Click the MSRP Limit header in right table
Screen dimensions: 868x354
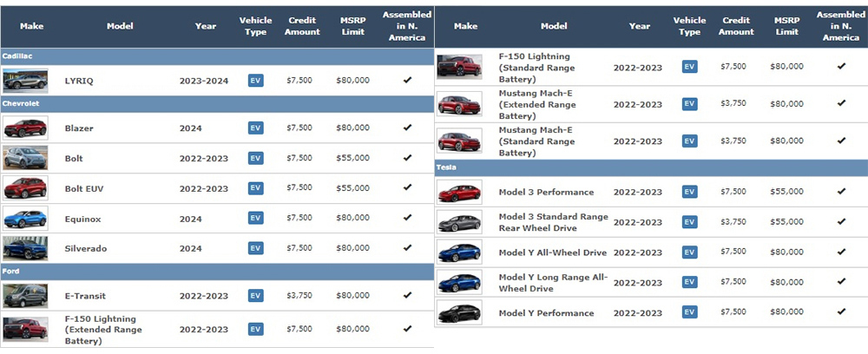pos(787,26)
